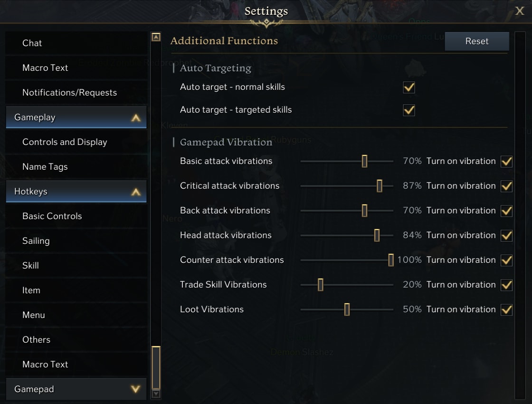Close Settings with the X icon

[x=520, y=11]
